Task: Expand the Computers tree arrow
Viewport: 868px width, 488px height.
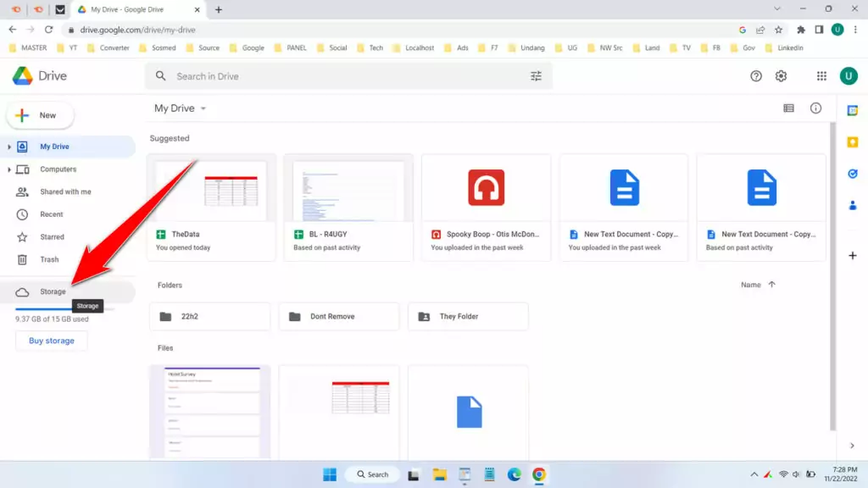Action: 9,169
